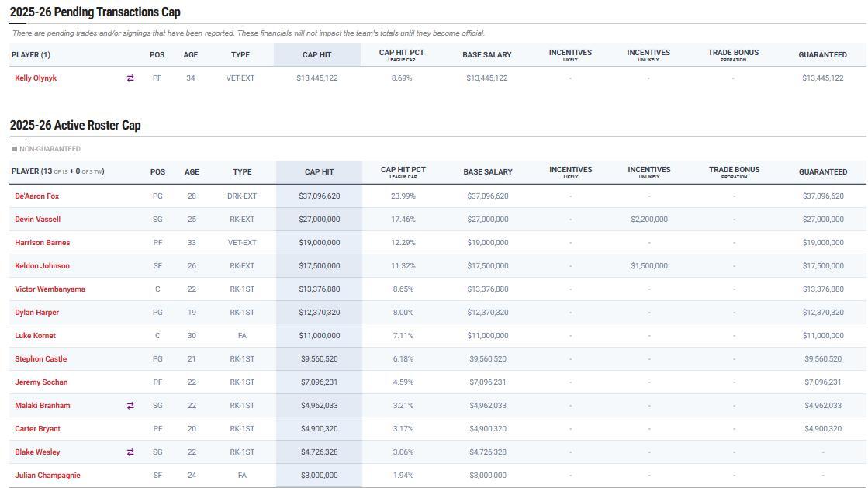Open De'Aaron Fox's player page
The width and height of the screenshot is (868, 488).
(x=36, y=196)
